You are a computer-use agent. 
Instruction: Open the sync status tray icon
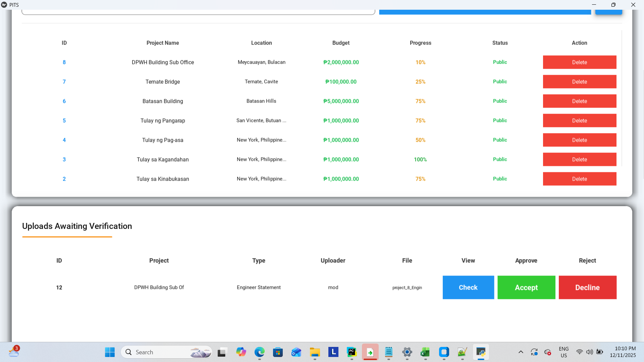(534, 352)
